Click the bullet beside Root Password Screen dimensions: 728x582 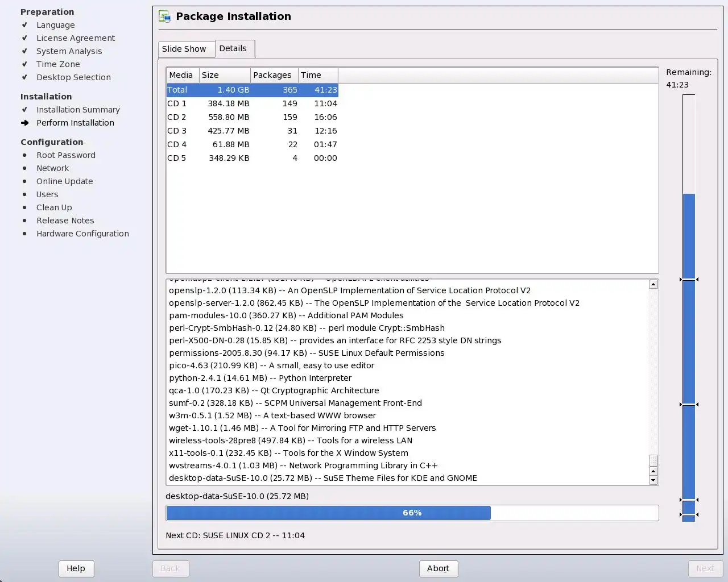pyautogui.click(x=24, y=155)
